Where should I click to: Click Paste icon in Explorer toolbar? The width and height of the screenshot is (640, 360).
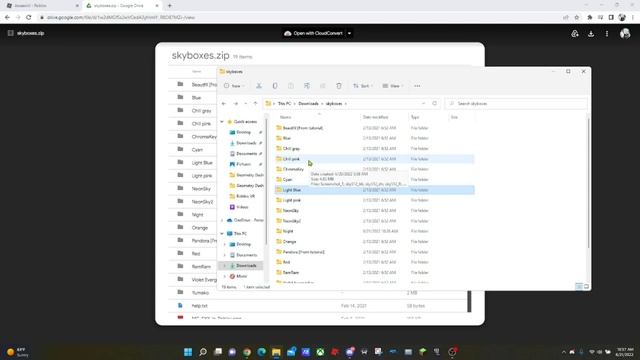pyautogui.click(x=291, y=86)
